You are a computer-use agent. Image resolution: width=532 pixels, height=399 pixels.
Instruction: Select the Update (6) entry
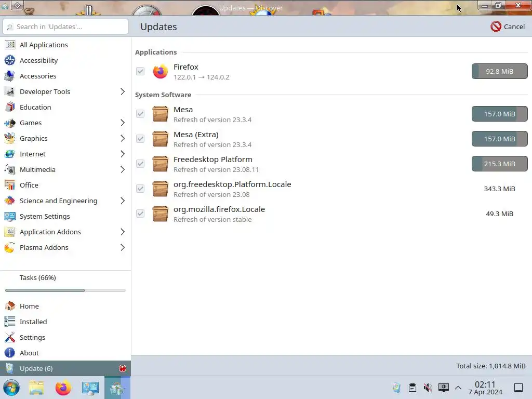[65, 368]
